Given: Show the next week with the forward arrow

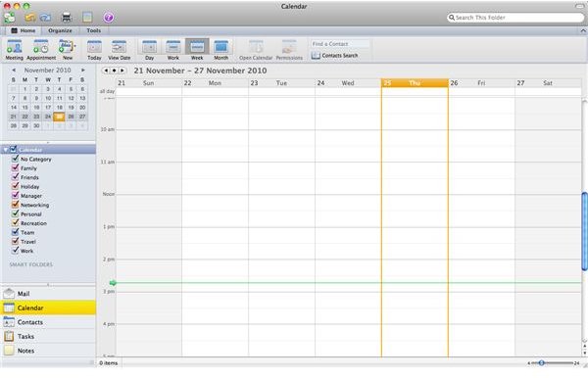Looking at the screenshot, I should tap(122, 71).
